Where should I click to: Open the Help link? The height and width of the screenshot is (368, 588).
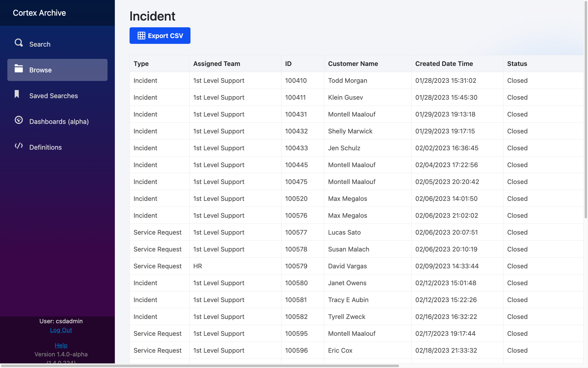(x=61, y=345)
